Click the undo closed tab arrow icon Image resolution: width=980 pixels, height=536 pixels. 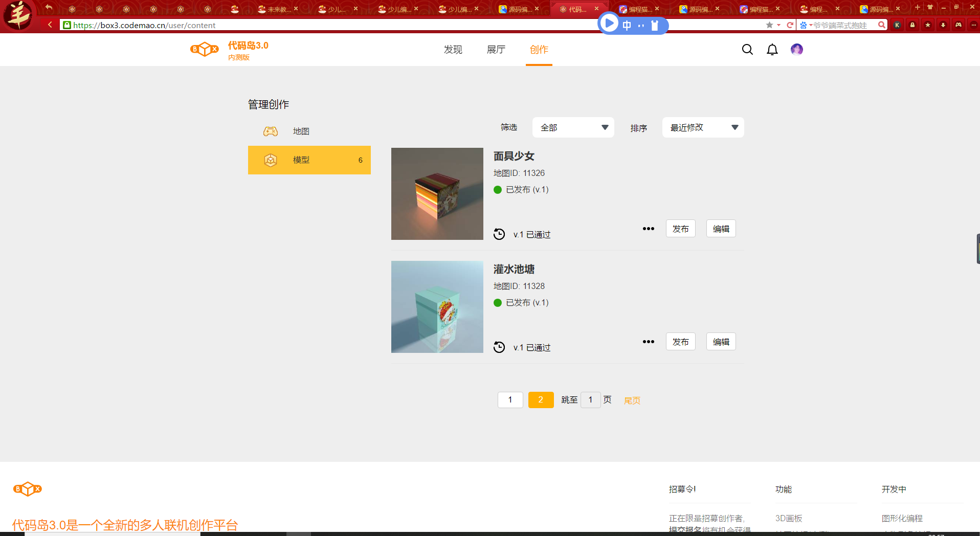[49, 8]
